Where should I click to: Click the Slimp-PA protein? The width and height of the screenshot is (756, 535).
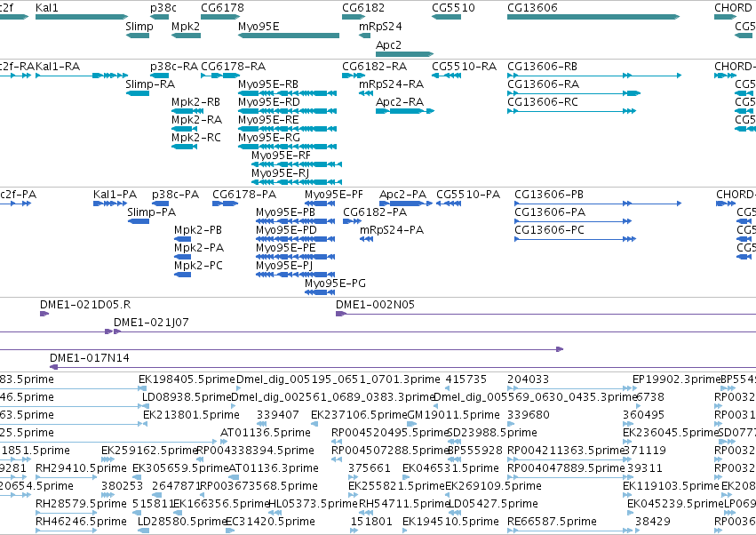(139, 221)
